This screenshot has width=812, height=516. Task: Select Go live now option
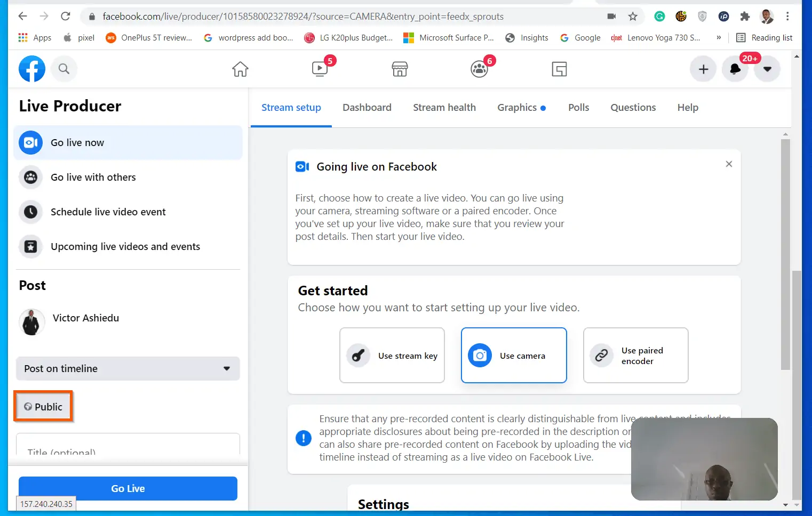[128, 142]
